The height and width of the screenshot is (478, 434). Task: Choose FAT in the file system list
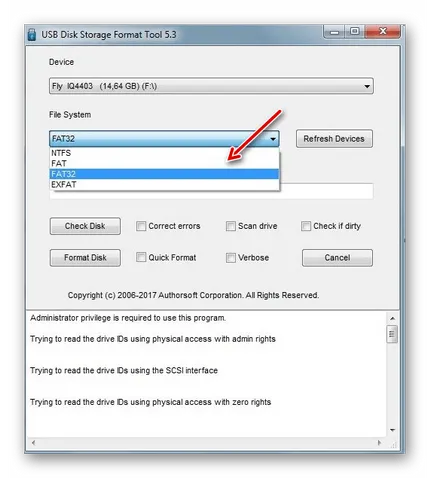(x=164, y=164)
